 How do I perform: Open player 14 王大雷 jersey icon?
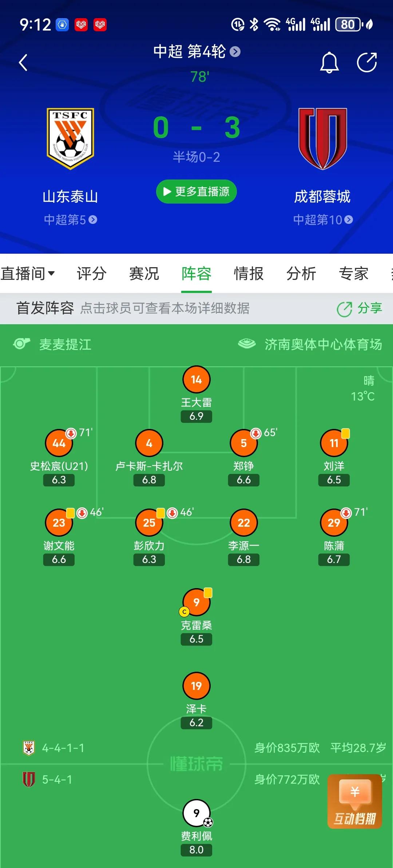point(196,379)
